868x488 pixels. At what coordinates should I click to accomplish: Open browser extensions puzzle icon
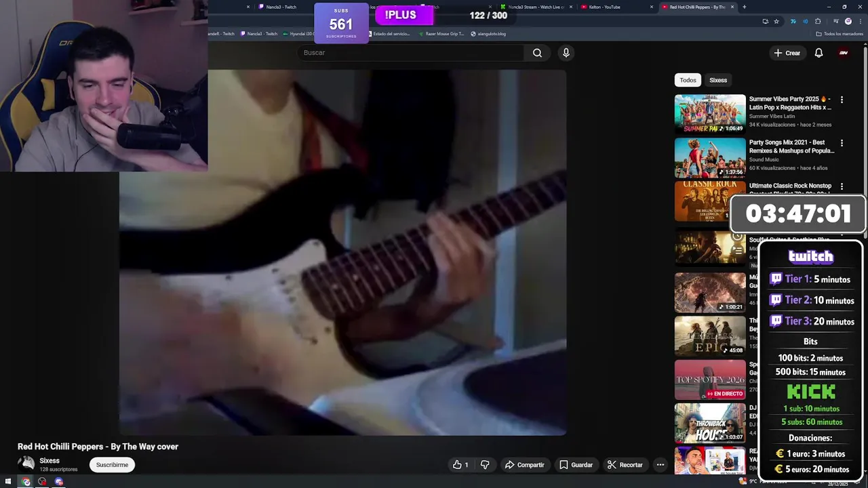click(818, 21)
